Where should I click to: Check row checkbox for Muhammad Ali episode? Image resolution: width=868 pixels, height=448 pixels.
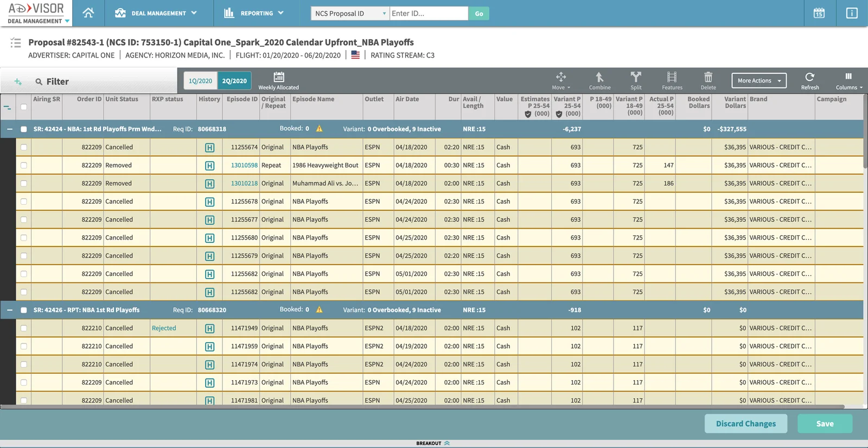pos(23,183)
